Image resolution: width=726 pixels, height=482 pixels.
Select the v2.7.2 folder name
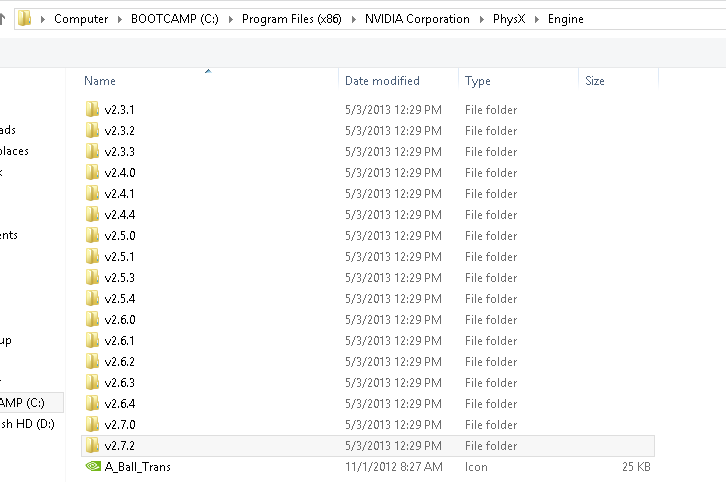[119, 445]
